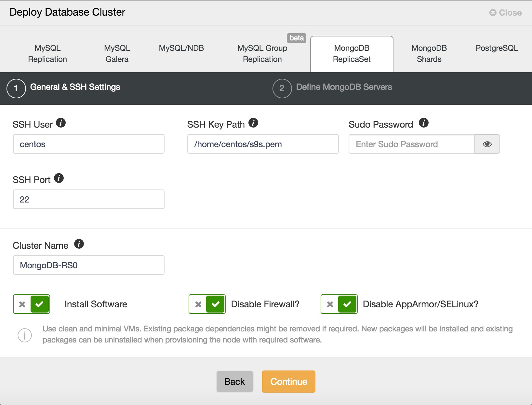Viewport: 532px width, 405px height.
Task: Open the MySQL Replication tab
Action: click(x=47, y=54)
